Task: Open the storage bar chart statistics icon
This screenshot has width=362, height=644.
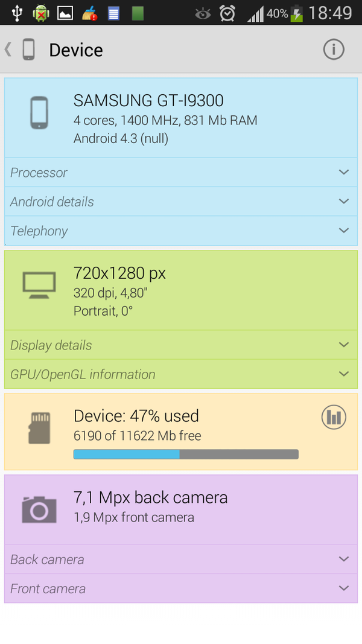Action: [334, 417]
